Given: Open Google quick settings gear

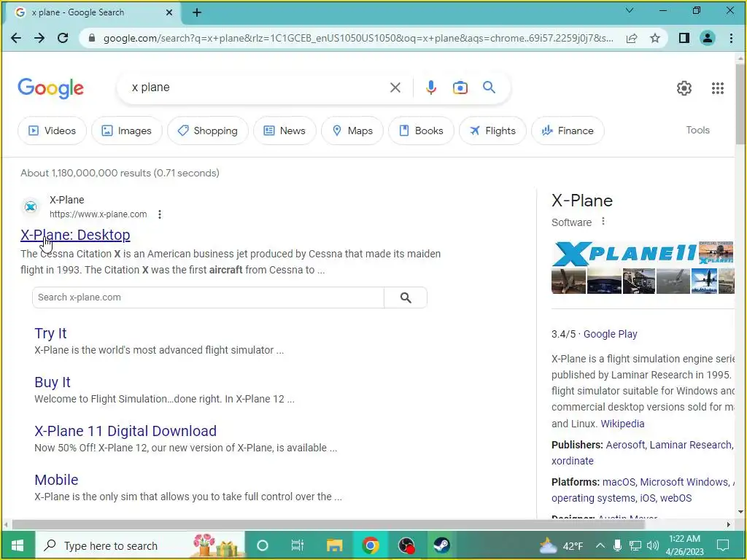Looking at the screenshot, I should pos(684,88).
